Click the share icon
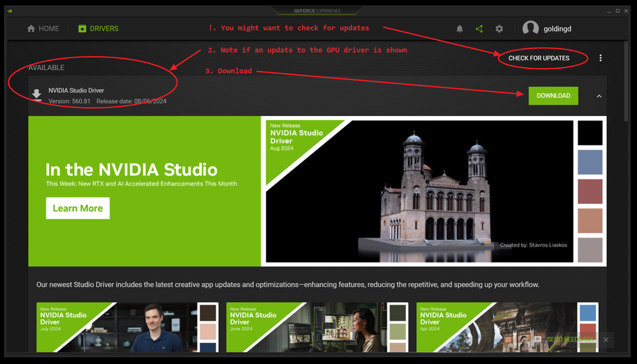This screenshot has width=637, height=364. (479, 29)
